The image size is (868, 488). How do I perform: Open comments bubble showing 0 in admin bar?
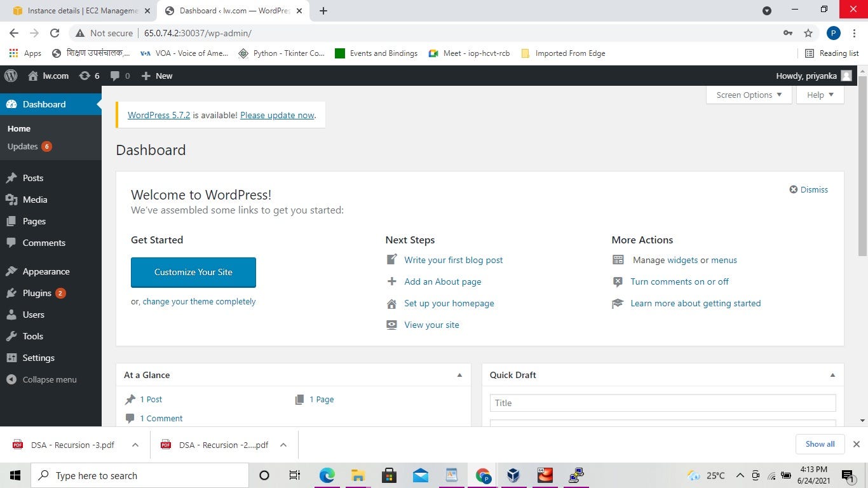(x=120, y=76)
